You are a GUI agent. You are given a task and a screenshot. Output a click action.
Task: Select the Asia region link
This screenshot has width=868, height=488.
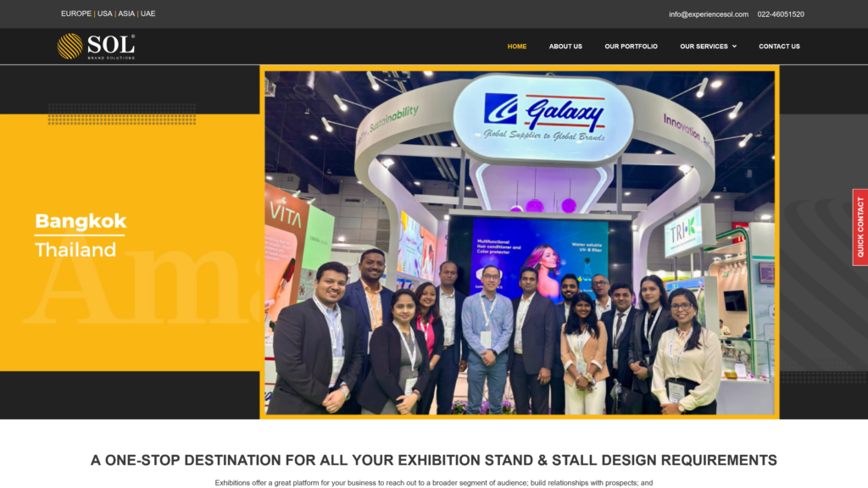[126, 14]
